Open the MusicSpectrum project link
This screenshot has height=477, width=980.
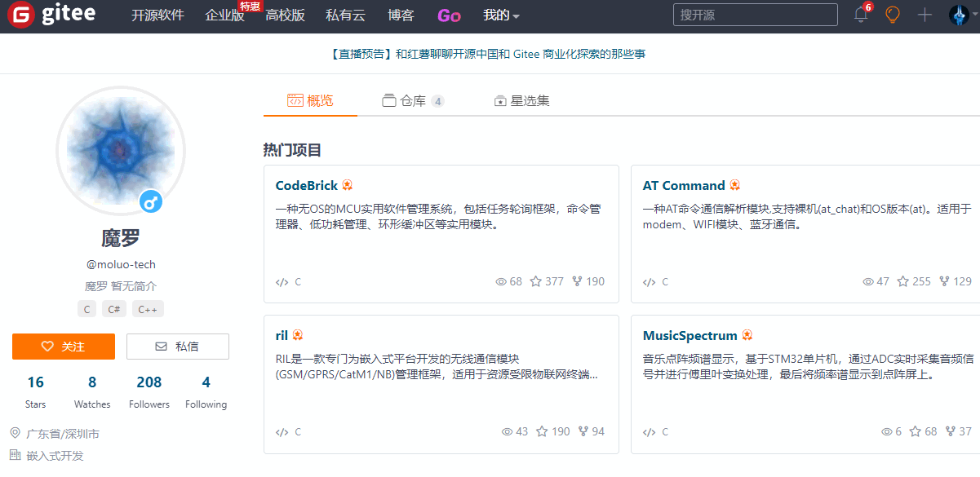(690, 335)
